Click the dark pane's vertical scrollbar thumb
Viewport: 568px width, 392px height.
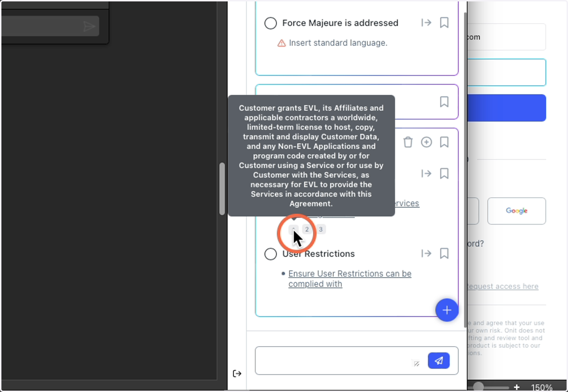click(222, 189)
